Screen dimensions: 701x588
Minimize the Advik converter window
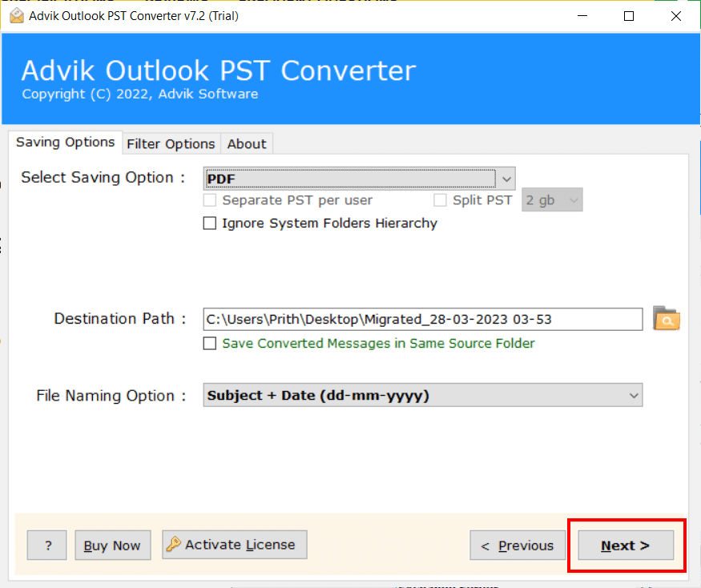tap(584, 16)
